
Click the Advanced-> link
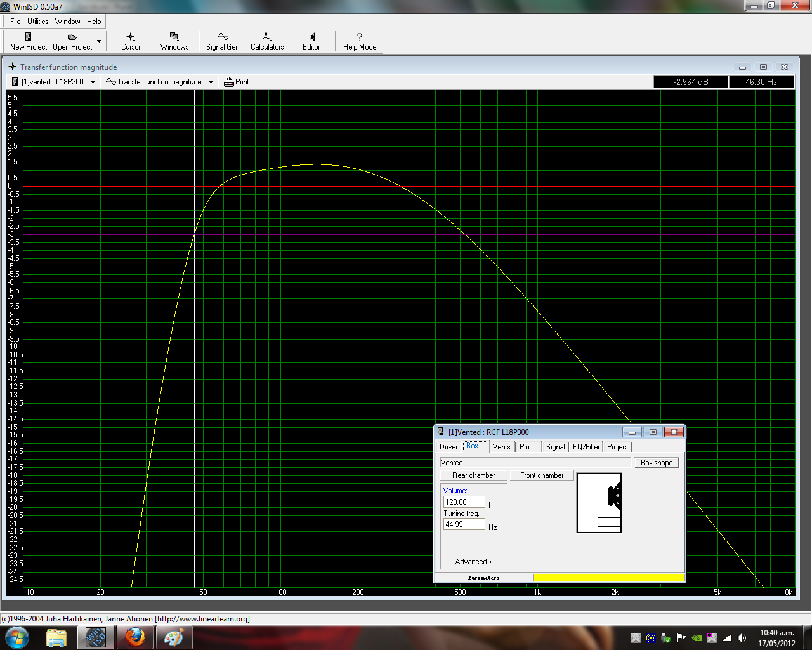[x=473, y=562]
